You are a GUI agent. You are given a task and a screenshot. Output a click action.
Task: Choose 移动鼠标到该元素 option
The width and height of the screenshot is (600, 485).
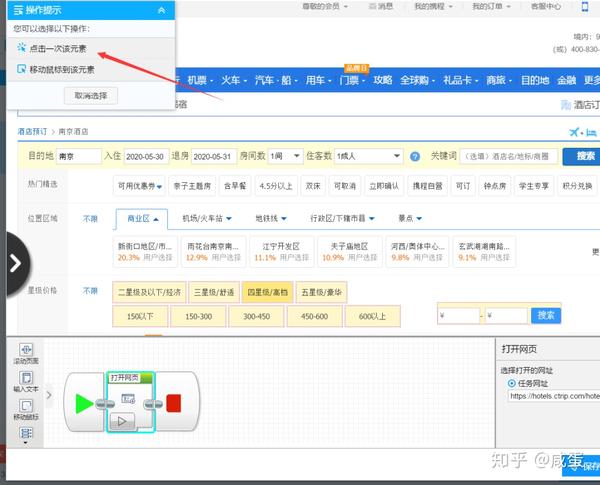click(x=56, y=69)
